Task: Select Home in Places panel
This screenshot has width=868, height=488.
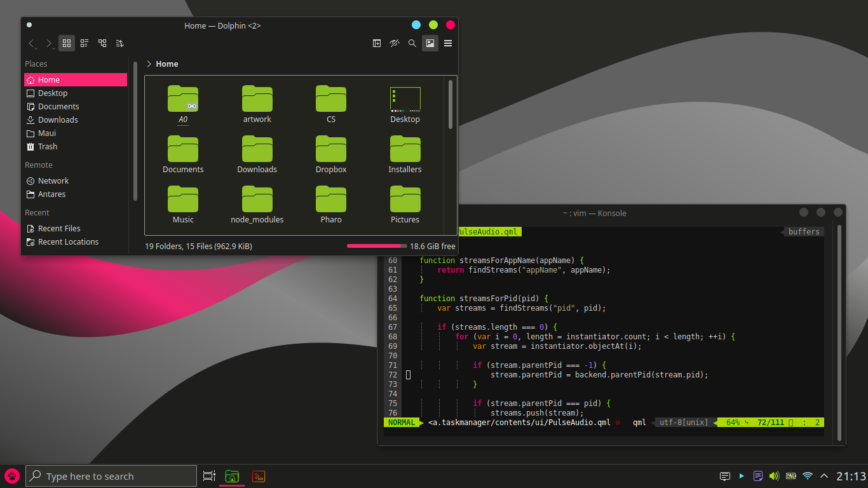Action: (x=76, y=80)
